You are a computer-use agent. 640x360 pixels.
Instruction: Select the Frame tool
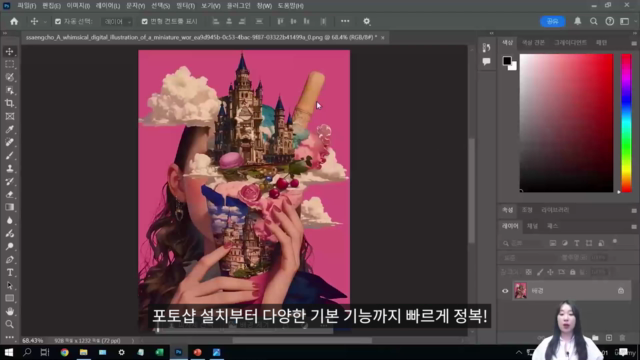(x=9, y=116)
